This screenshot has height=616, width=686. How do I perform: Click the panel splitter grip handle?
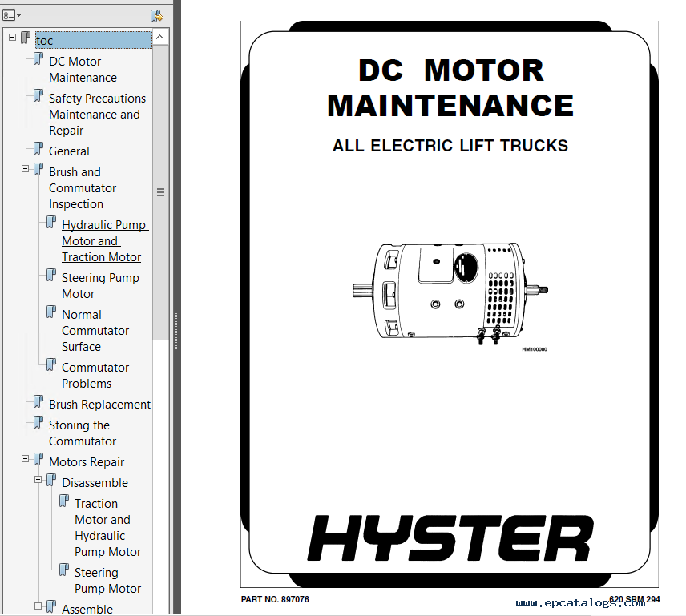pyautogui.click(x=176, y=331)
